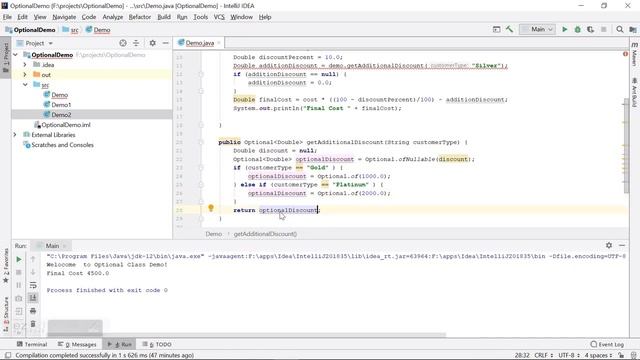Expand External Libraries node
The height and width of the screenshot is (360, 640).
point(16,135)
